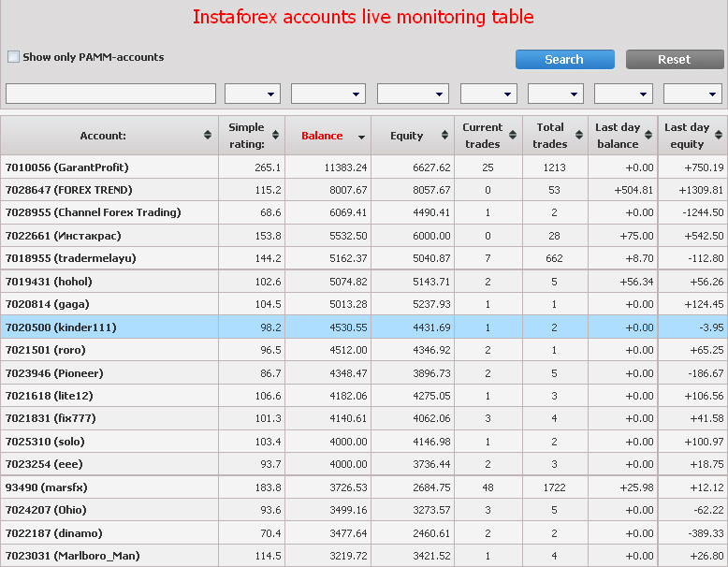Open the Simple rating filter dropdown
Image resolution: width=728 pixels, height=567 pixels.
click(253, 94)
